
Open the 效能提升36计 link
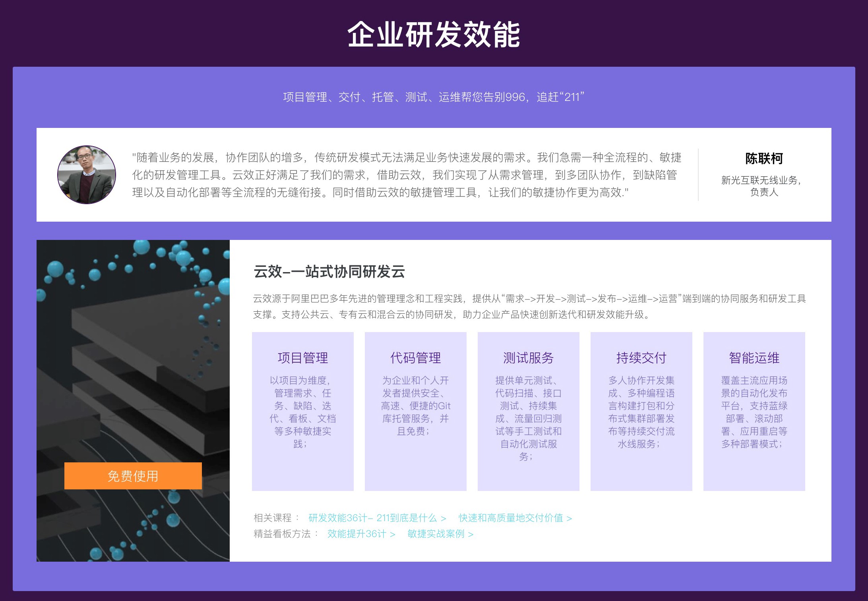coord(356,534)
